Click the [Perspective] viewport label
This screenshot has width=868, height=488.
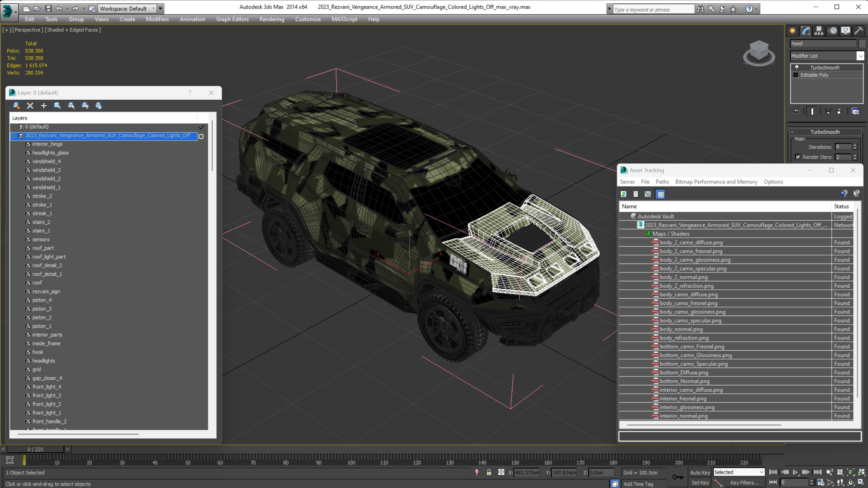tap(28, 29)
